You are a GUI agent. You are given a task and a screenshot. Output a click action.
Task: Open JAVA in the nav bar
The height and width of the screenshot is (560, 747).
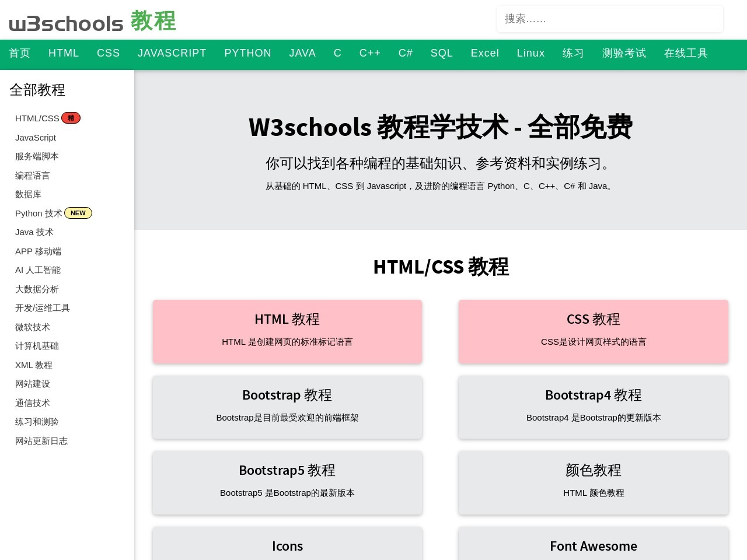(x=302, y=53)
